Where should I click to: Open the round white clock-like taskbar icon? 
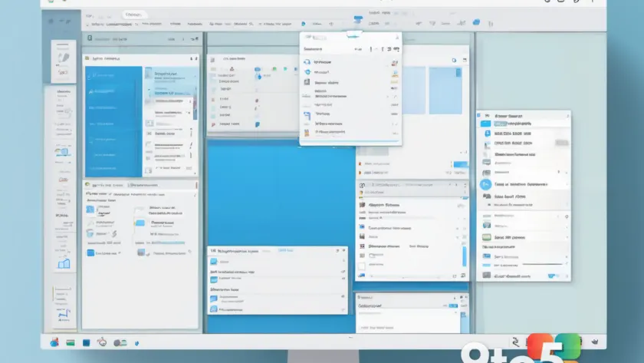pyautogui.click(x=102, y=342)
